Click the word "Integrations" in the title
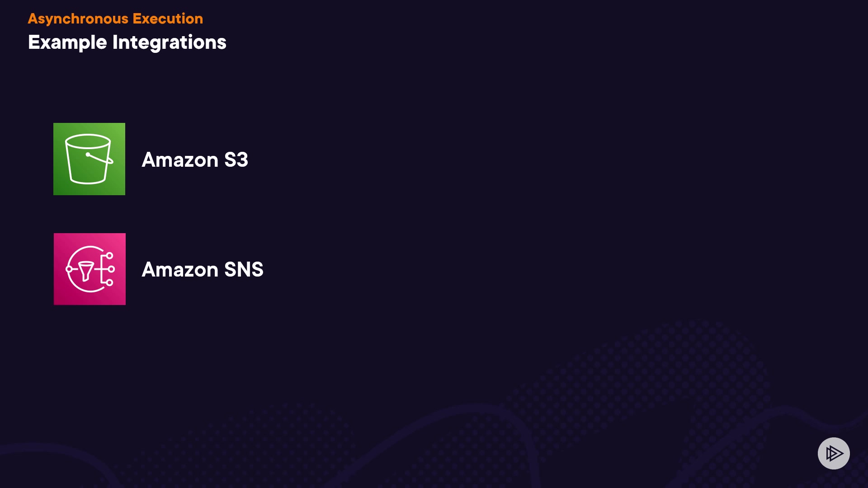Image resolution: width=868 pixels, height=488 pixels. 169,42
